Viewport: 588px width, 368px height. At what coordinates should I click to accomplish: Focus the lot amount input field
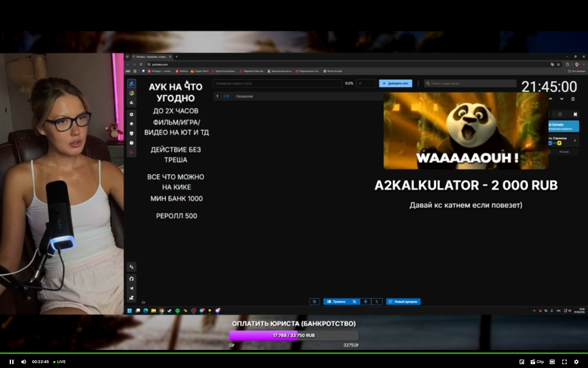point(366,83)
